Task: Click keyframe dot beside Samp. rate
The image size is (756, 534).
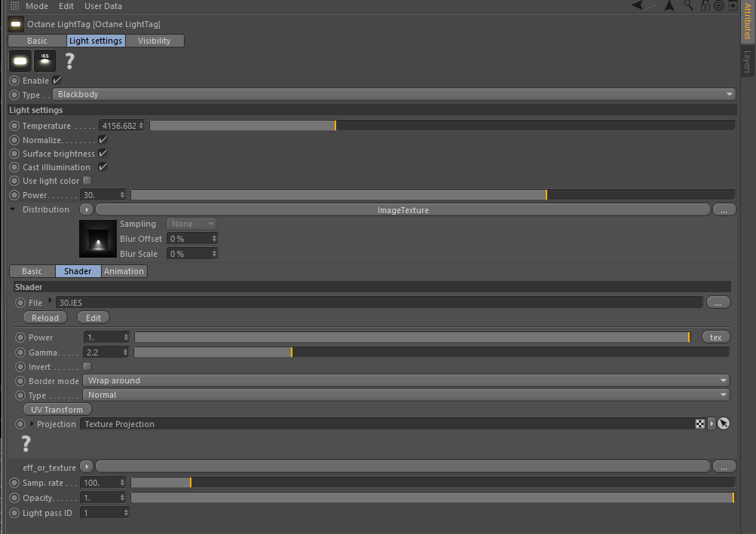Action: 14,483
